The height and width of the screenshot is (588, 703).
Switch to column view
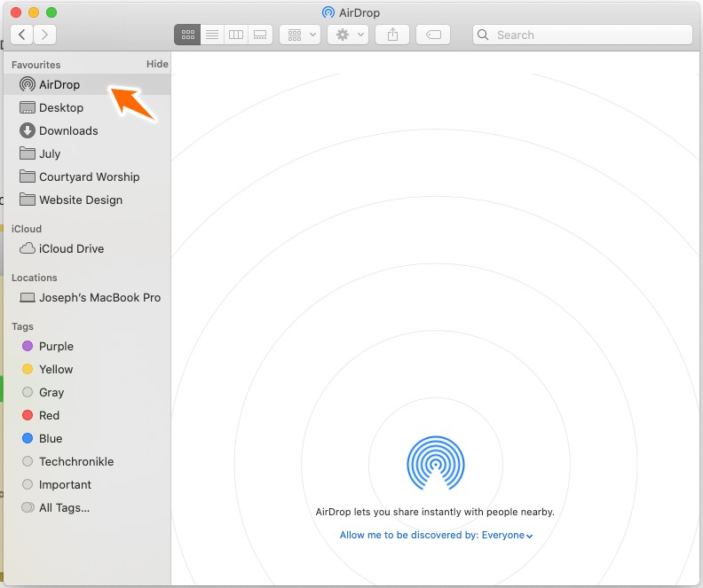click(236, 35)
